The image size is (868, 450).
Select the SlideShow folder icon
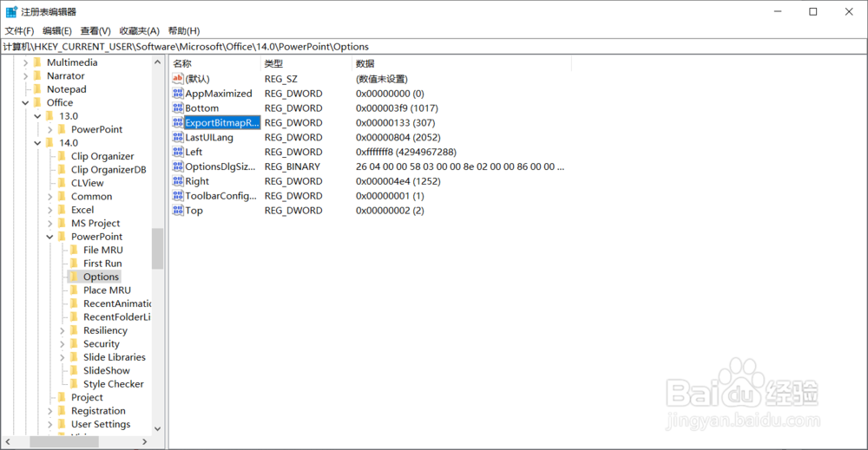[74, 370]
